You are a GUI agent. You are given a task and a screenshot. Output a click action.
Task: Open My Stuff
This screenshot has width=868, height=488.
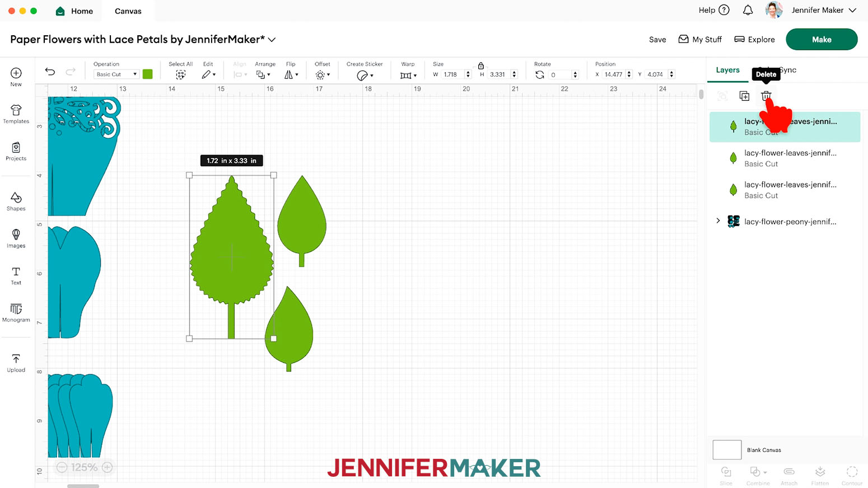point(700,40)
